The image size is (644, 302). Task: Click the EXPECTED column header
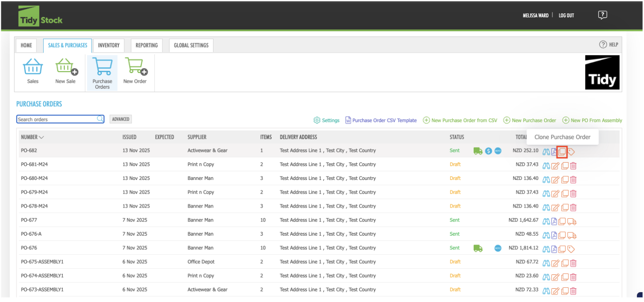point(165,137)
